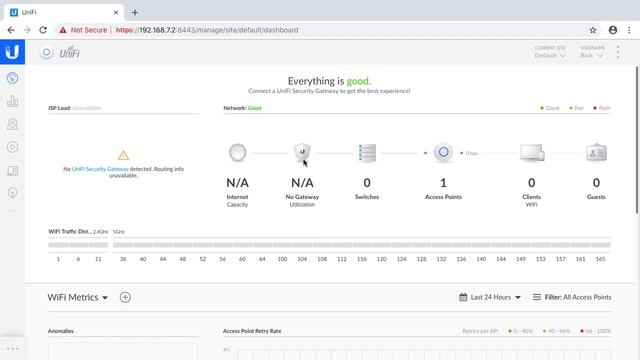Open the header vertical dots menu
The height and width of the screenshot is (360, 640).
(x=618, y=52)
